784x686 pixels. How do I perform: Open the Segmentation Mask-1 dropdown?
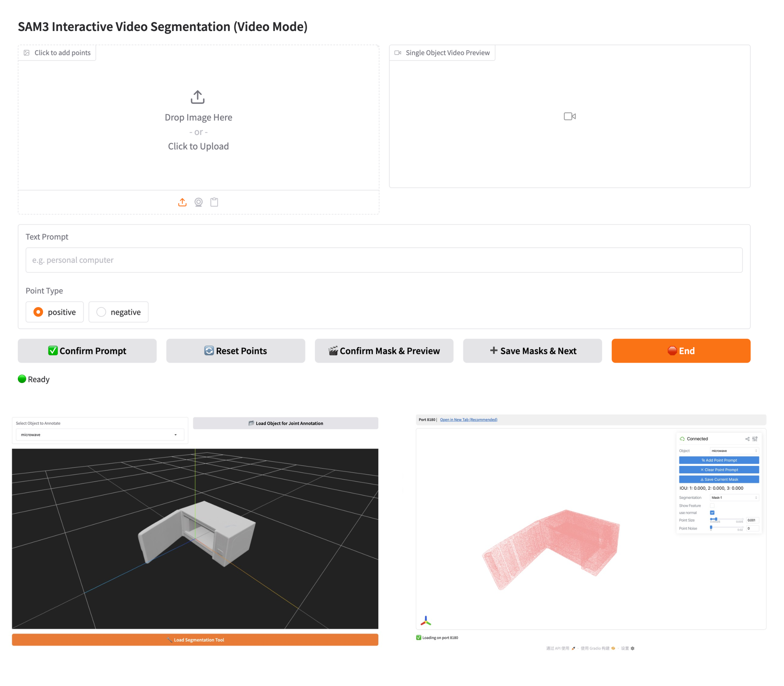(734, 497)
